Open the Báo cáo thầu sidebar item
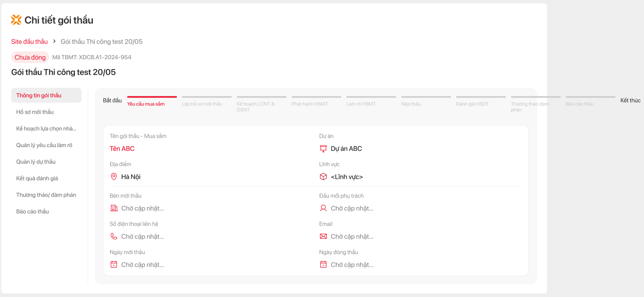 33,212
